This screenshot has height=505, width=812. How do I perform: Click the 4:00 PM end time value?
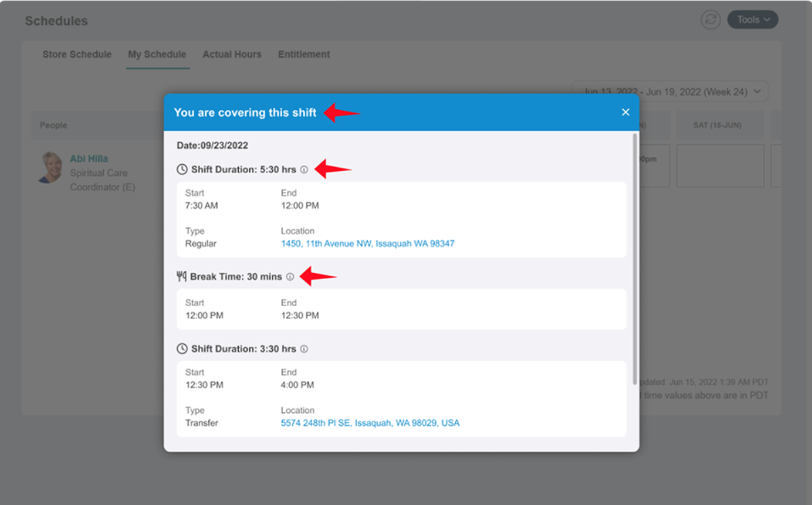[297, 385]
